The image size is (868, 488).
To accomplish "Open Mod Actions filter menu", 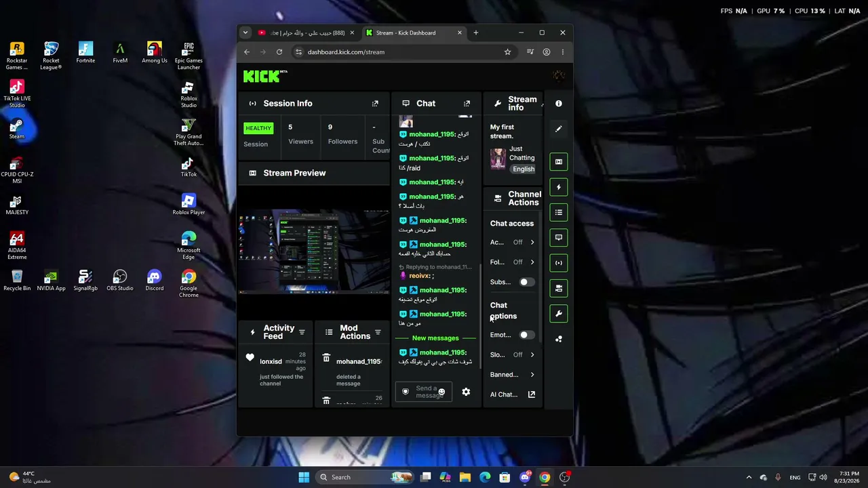I will (378, 332).
